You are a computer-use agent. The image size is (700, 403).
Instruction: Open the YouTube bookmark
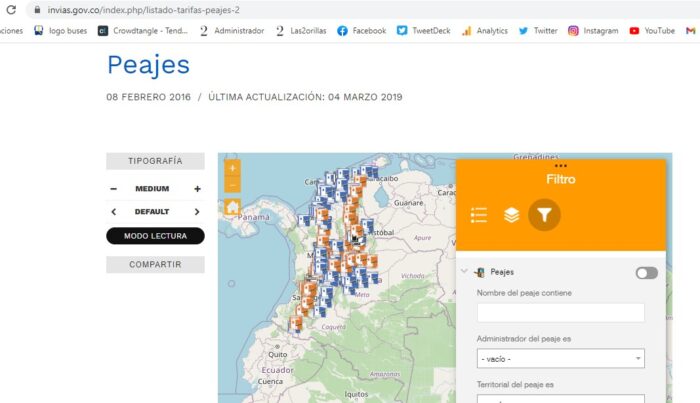[x=652, y=31]
